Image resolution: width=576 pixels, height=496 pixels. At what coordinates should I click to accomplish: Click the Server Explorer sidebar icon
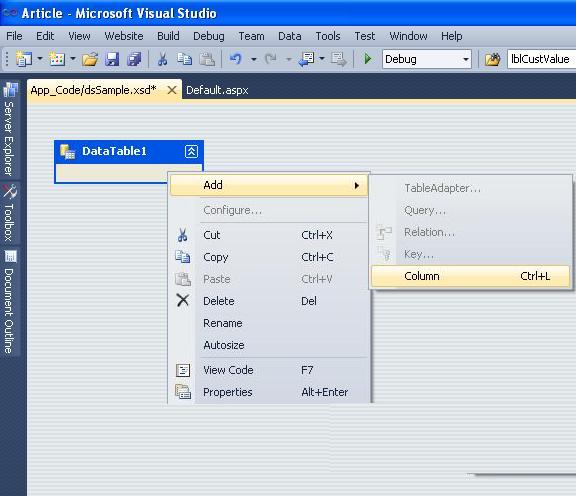pyautogui.click(x=10, y=90)
